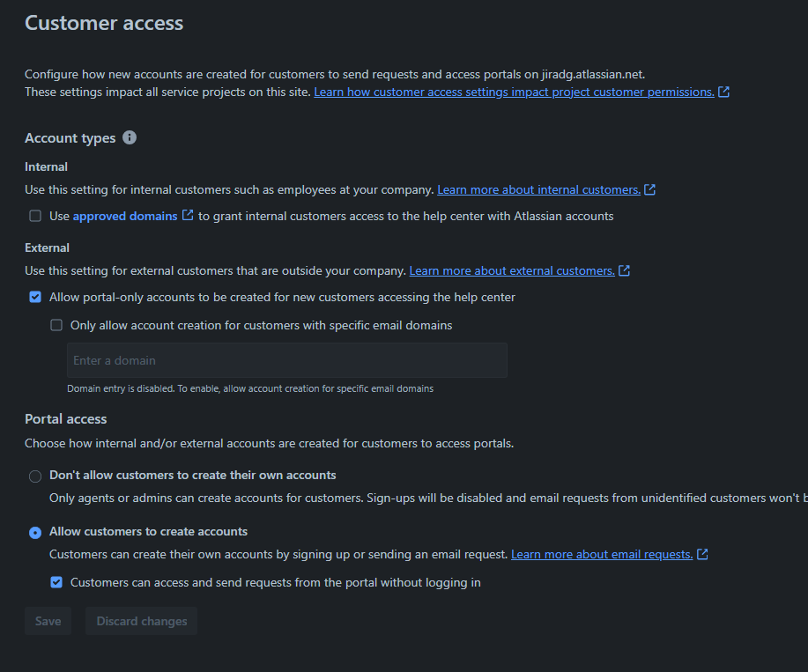Open the customer access settings permissions link

[514, 92]
